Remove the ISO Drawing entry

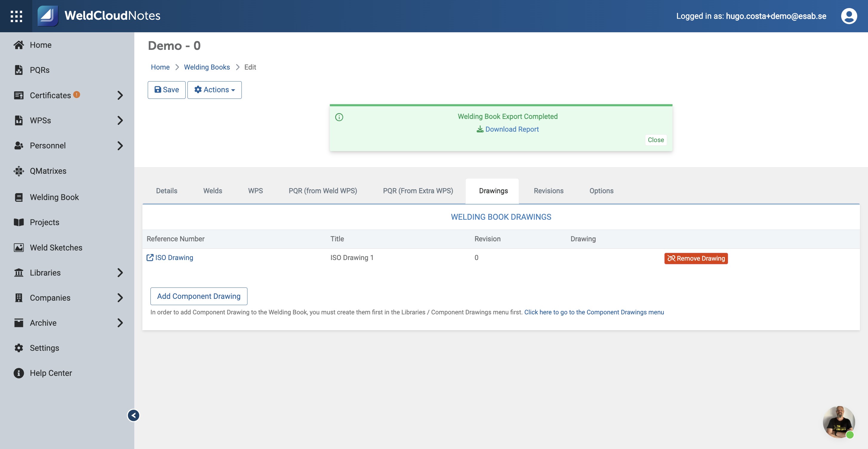coord(696,258)
